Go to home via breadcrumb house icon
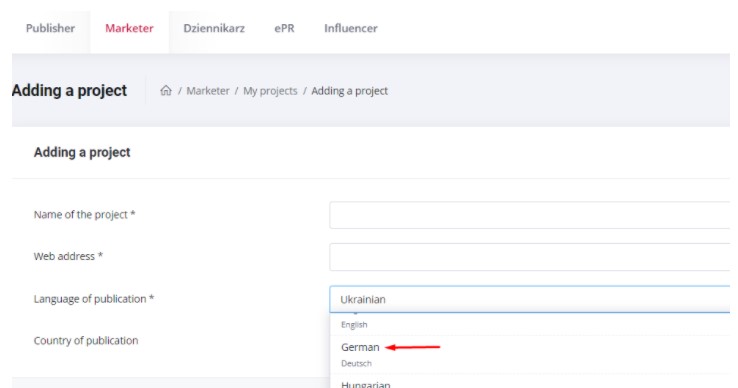This screenshot has width=738, height=388. 166,90
